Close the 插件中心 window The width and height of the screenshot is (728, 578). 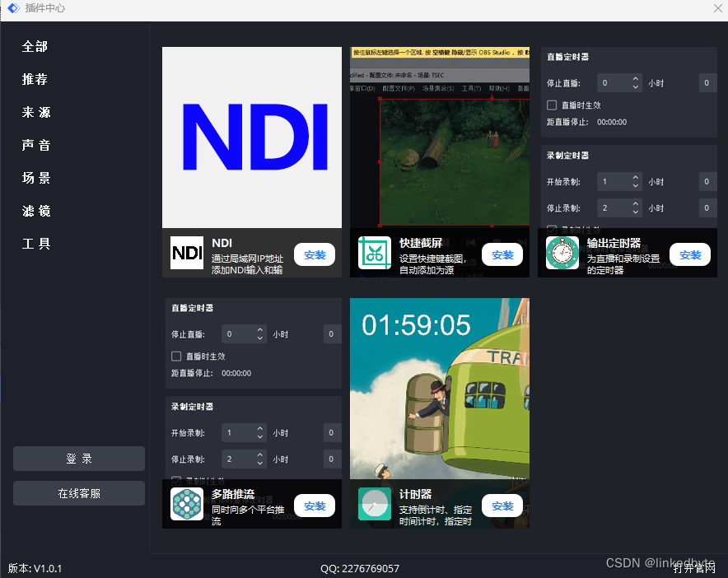(x=718, y=8)
